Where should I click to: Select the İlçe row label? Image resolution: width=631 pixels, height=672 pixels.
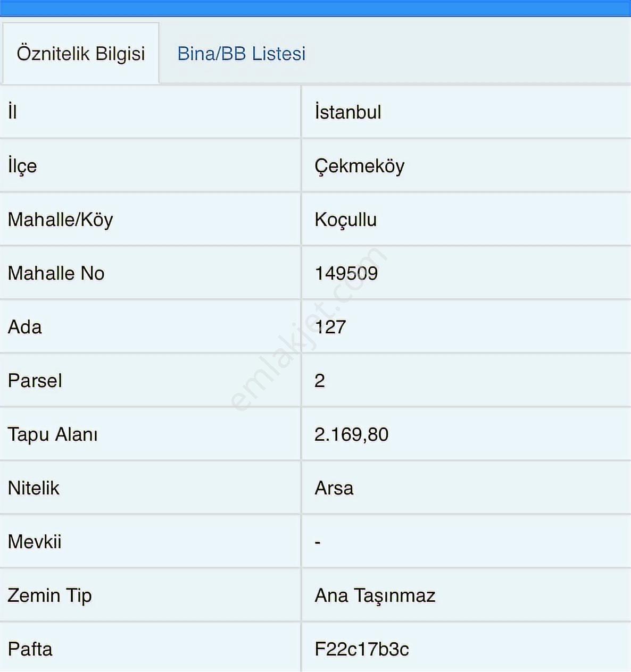click(x=22, y=166)
